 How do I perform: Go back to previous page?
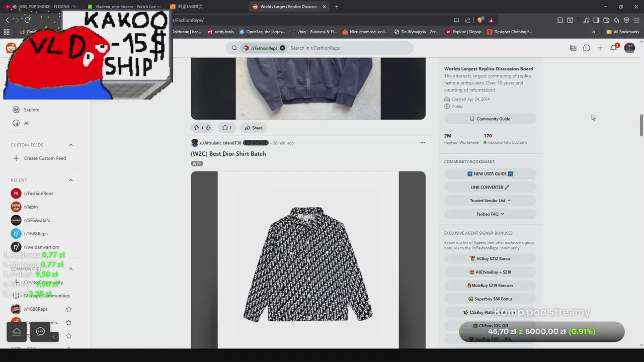tap(7, 20)
